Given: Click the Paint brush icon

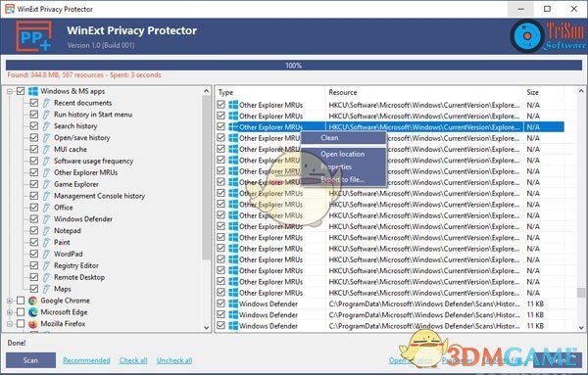Looking at the screenshot, I should [x=46, y=242].
